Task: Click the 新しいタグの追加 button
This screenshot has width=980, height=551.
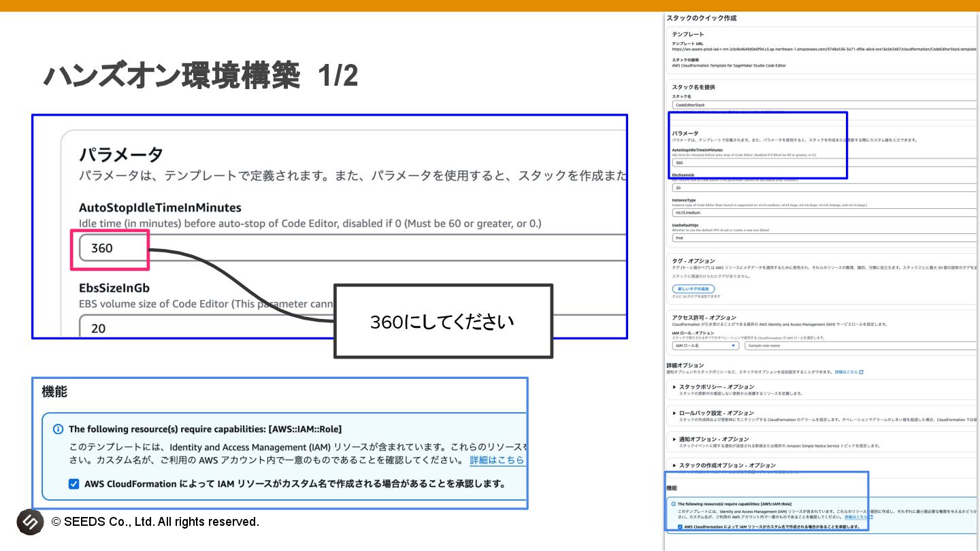Action: coord(693,289)
